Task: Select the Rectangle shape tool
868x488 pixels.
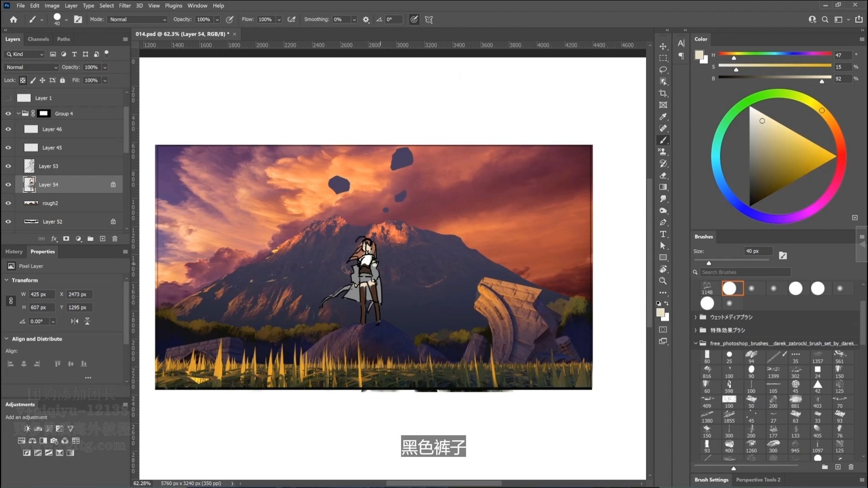Action: [663, 258]
